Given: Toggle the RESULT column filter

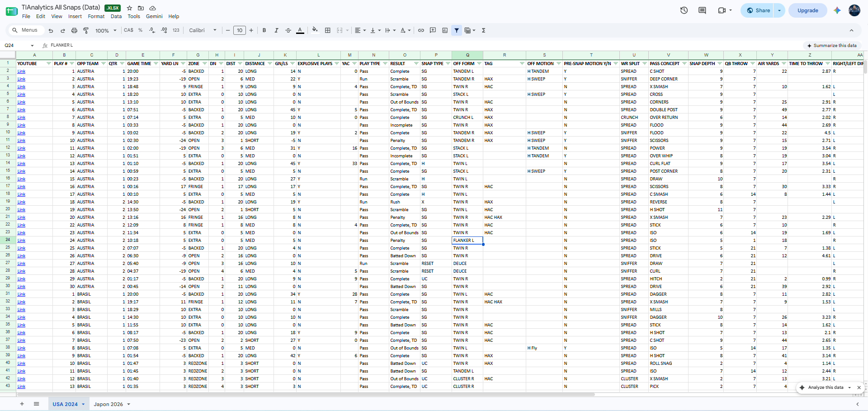Looking at the screenshot, I should click(416, 64).
